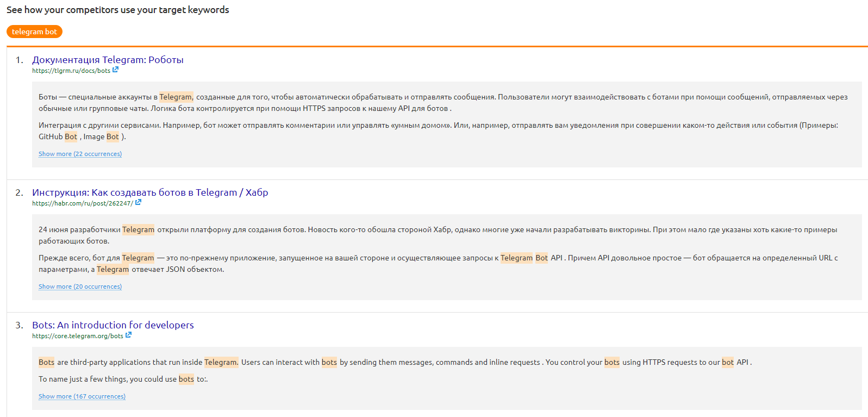
Task: Expand 'Show more (167 occurrences)'
Action: [82, 396]
